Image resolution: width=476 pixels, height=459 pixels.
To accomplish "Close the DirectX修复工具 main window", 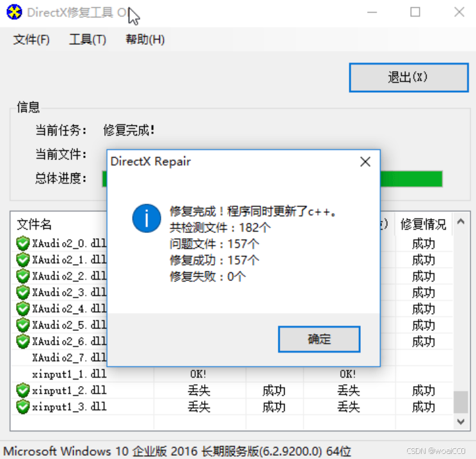I will [x=459, y=12].
